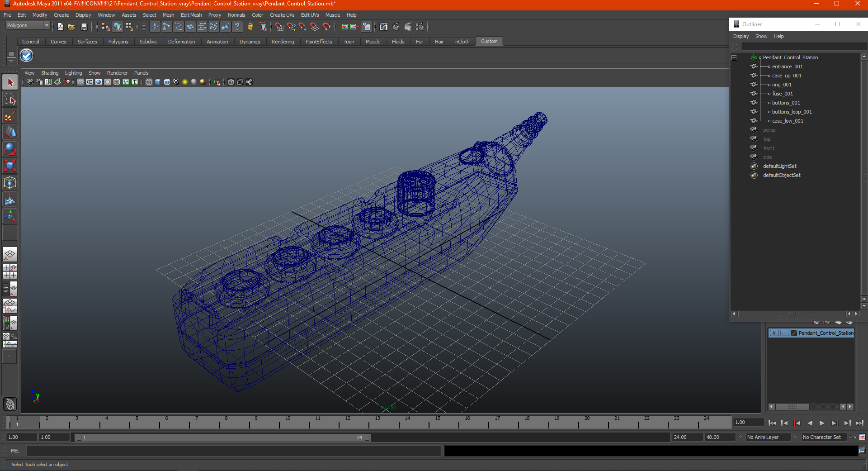The image size is (868, 471).
Task: Open the Mesh menu
Action: (x=168, y=15)
